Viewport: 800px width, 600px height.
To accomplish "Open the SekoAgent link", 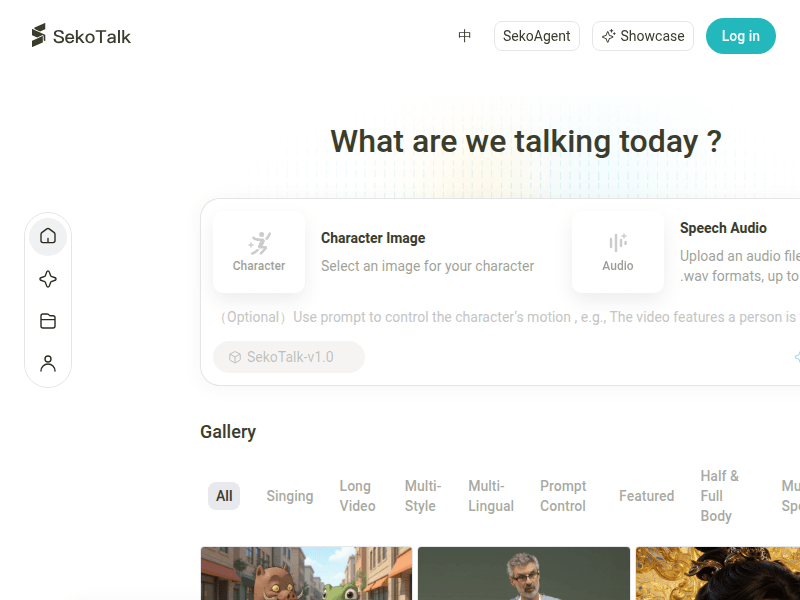I will pos(537,36).
